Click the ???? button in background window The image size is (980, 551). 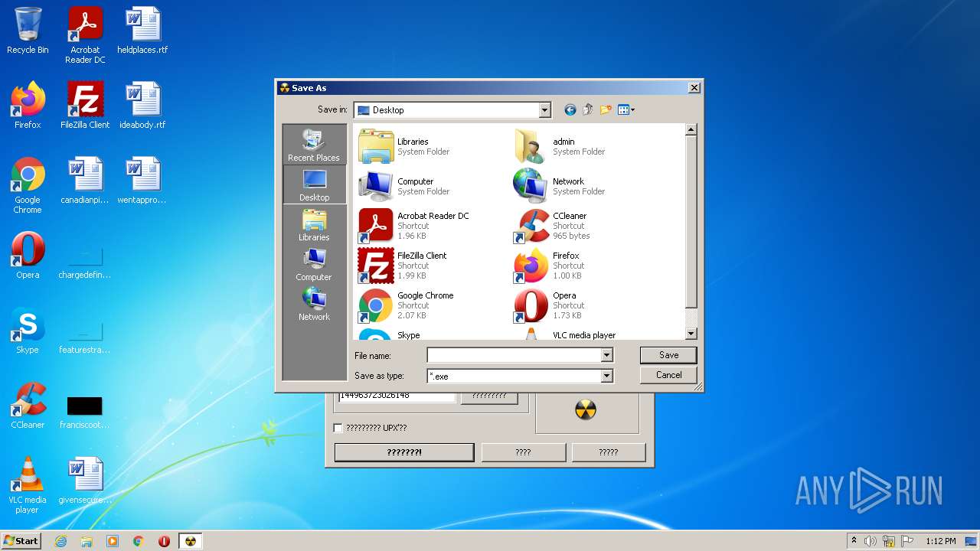click(x=523, y=452)
